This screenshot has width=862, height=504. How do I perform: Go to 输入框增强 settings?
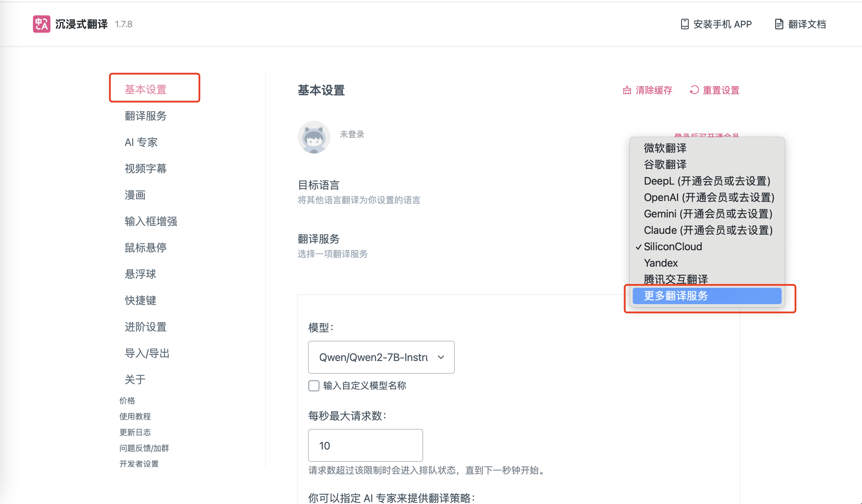151,221
